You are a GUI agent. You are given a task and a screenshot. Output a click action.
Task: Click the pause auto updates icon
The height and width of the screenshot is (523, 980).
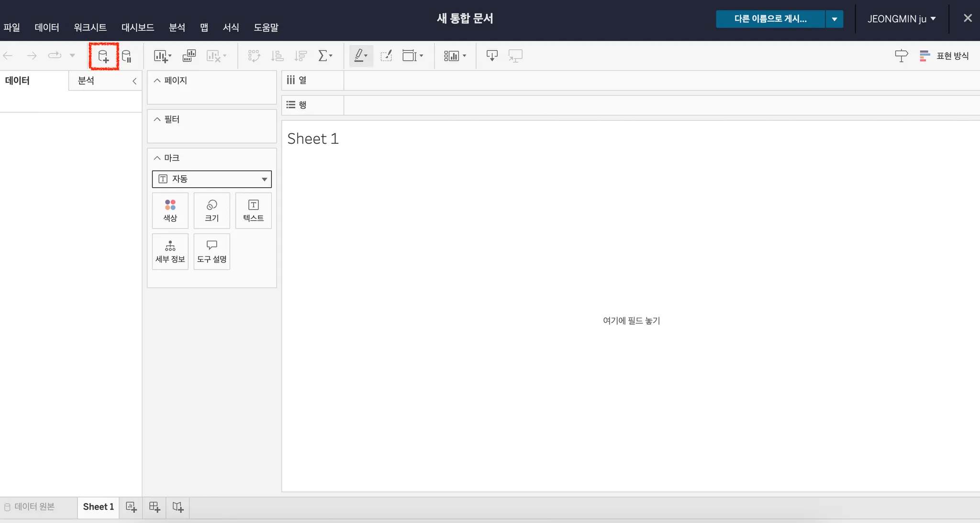(127, 57)
